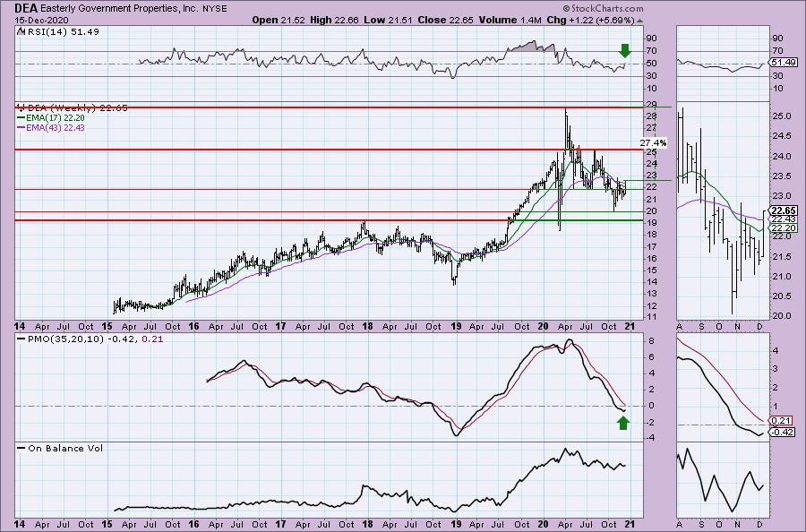Click the -2 level on the PMO axis
Image resolution: width=806 pixels, height=532 pixels.
tap(650, 423)
